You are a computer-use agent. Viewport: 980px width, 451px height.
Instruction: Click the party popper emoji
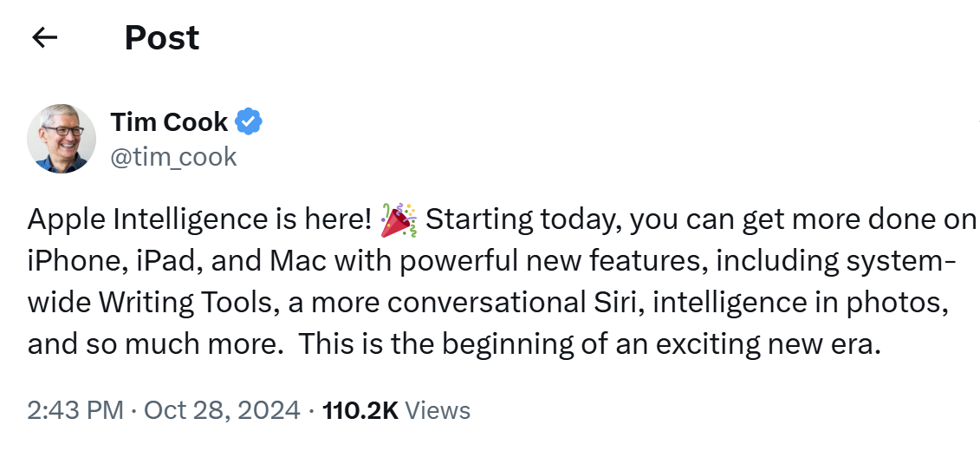coord(398,221)
